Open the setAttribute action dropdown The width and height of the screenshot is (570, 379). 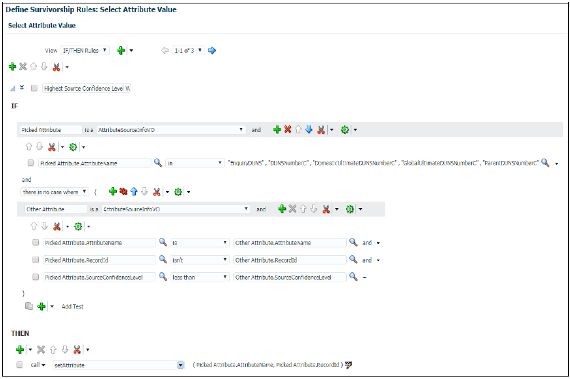point(119,365)
